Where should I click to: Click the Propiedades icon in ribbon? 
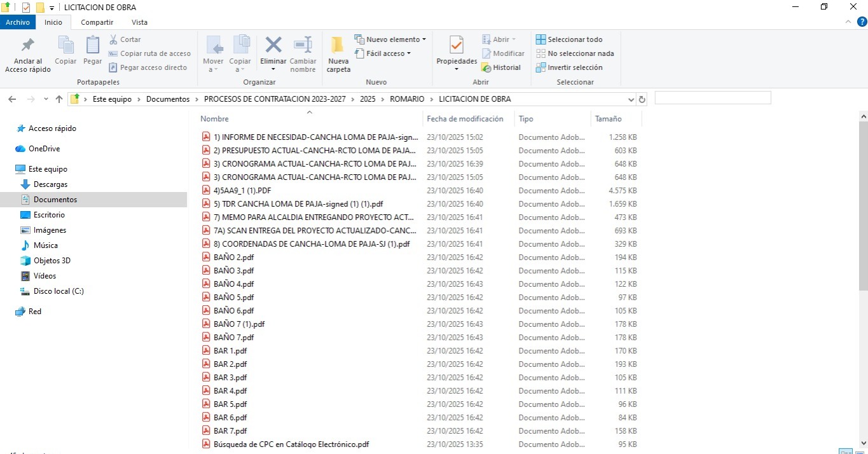(x=456, y=46)
